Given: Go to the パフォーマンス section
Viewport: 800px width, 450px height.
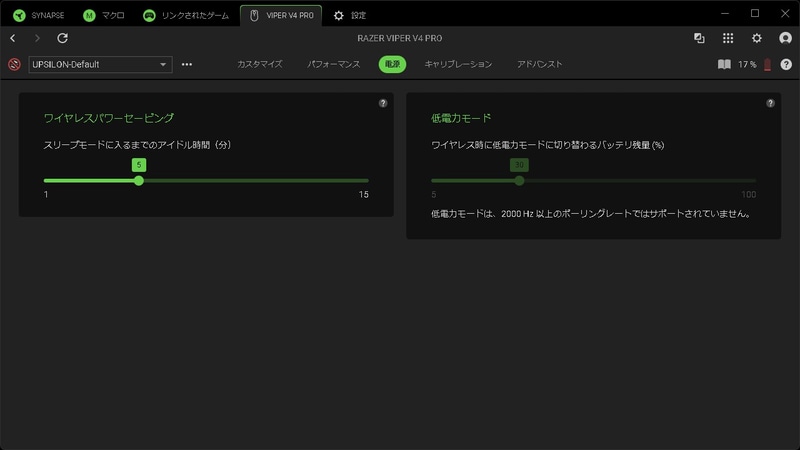Looking at the screenshot, I should tap(334, 64).
